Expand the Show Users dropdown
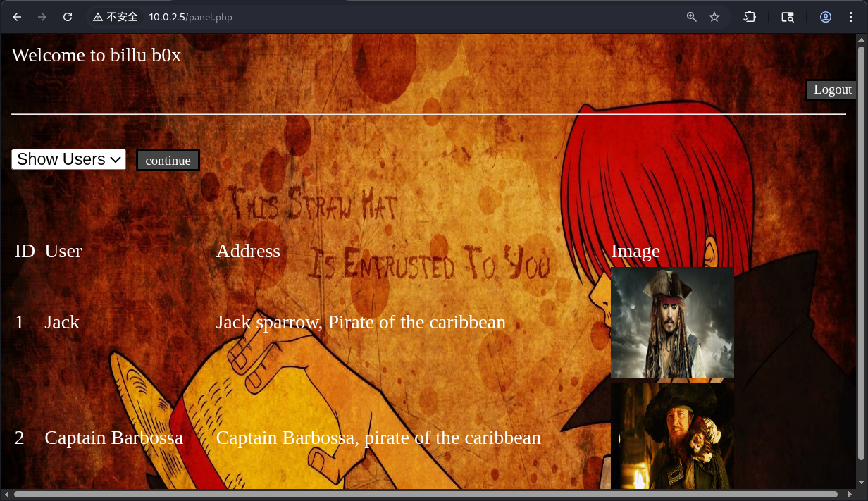Image resolution: width=868 pixels, height=501 pixels. tap(68, 159)
